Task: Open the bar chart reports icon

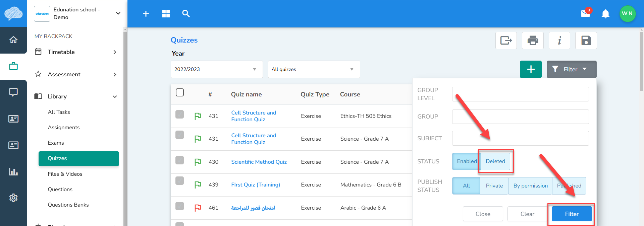Action: tap(13, 172)
